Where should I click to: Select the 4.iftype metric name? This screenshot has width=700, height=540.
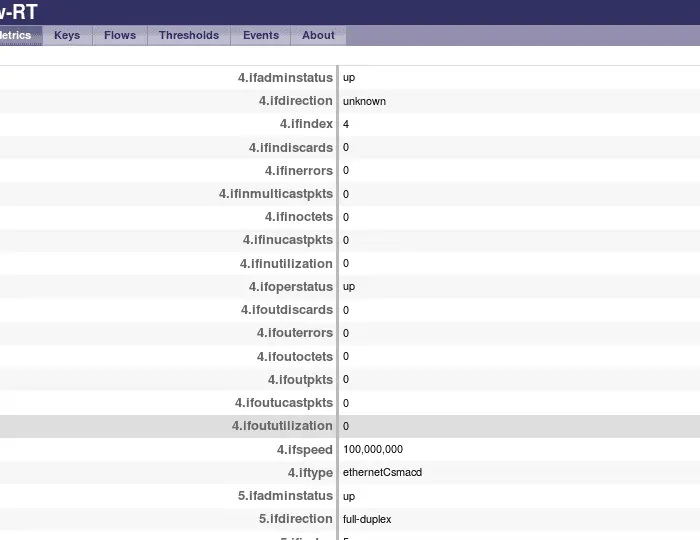[310, 473]
